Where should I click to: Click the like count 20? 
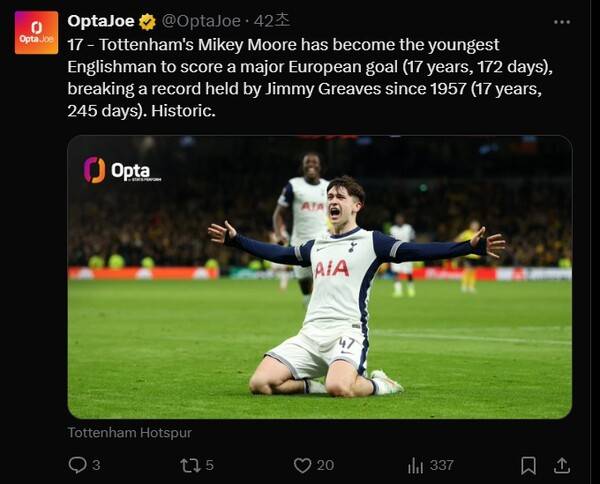[325, 465]
